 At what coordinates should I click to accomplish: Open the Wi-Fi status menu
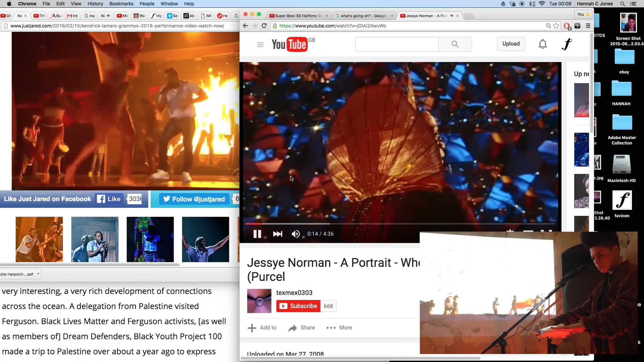click(542, 4)
